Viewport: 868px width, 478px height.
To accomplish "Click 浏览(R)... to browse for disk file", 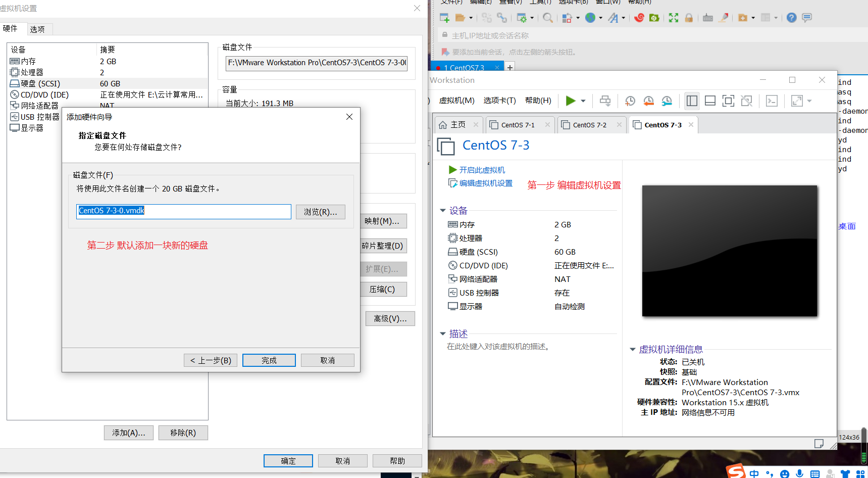I will point(321,212).
